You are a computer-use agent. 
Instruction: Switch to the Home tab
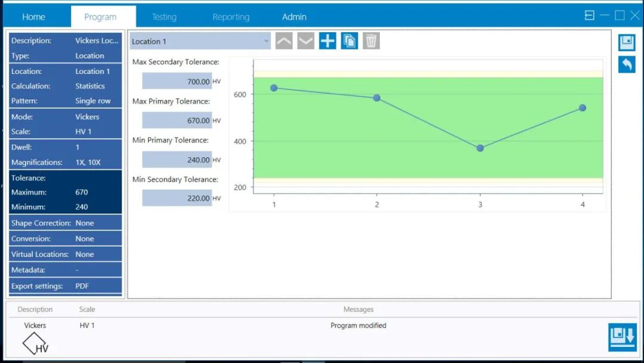[x=33, y=17]
